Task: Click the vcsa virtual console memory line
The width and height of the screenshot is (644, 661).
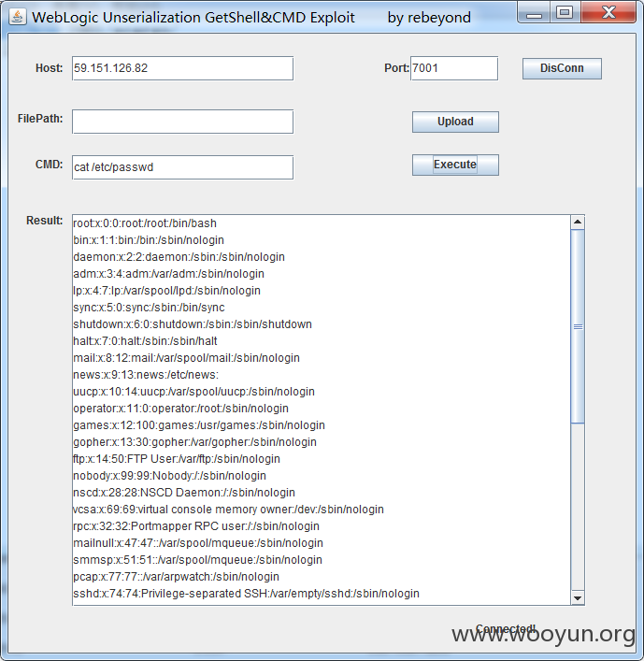Action: 228,510
